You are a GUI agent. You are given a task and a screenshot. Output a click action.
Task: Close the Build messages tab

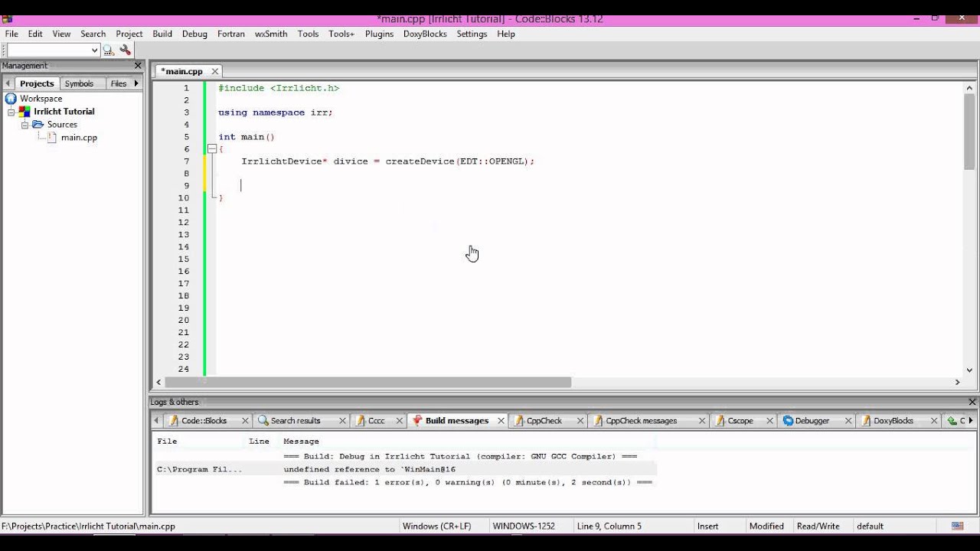point(501,421)
